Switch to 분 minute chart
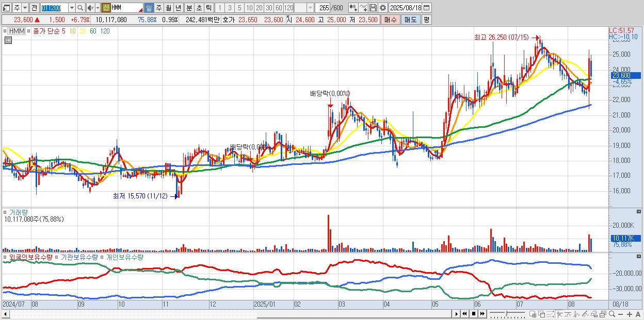Image resolution: width=644 pixels, height=320 pixels. [188, 8]
